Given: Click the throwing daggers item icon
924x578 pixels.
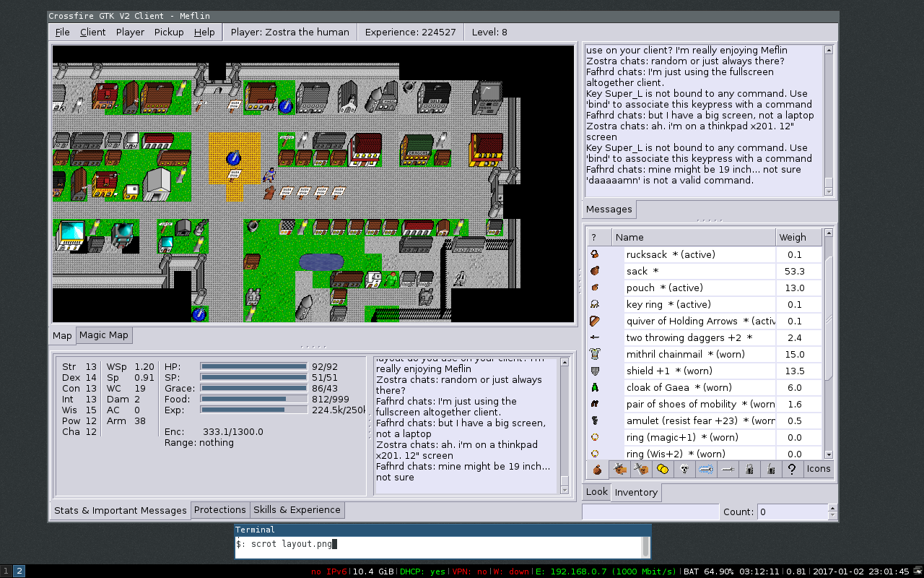Looking at the screenshot, I should pos(595,337).
